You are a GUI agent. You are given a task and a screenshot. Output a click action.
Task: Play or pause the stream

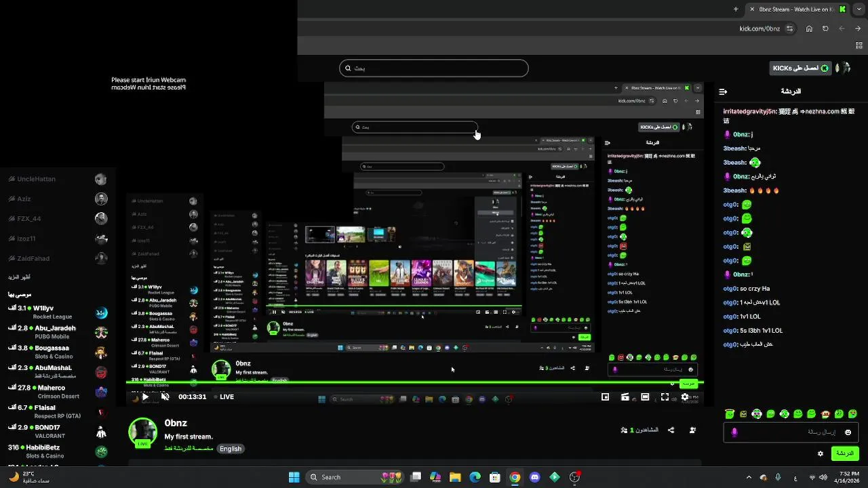point(144,396)
